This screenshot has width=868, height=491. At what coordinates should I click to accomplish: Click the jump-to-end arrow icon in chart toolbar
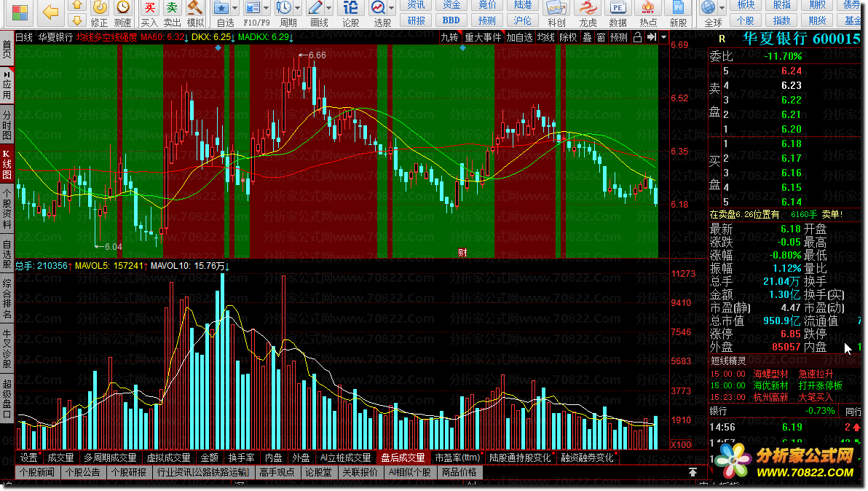[652, 37]
